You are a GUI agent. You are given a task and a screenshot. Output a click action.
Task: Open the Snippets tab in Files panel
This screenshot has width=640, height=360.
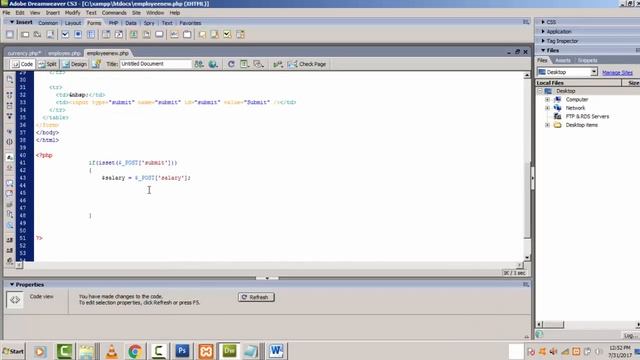tap(587, 60)
